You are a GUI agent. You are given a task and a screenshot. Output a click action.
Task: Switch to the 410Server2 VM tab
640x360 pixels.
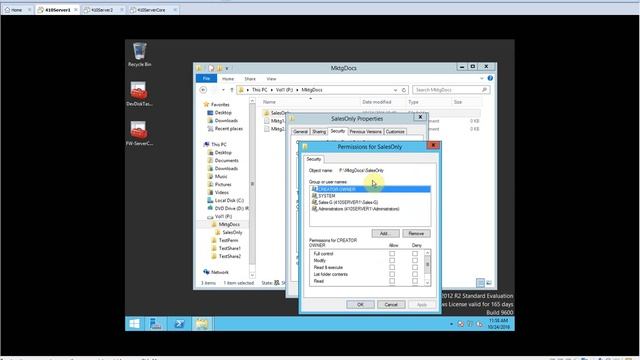(102, 10)
